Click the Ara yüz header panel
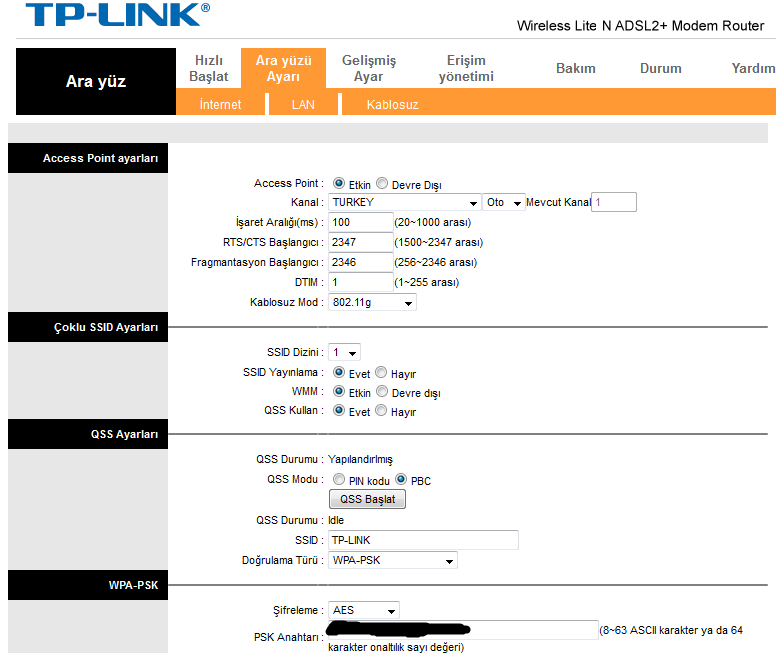The height and width of the screenshot is (653, 780). [96, 82]
